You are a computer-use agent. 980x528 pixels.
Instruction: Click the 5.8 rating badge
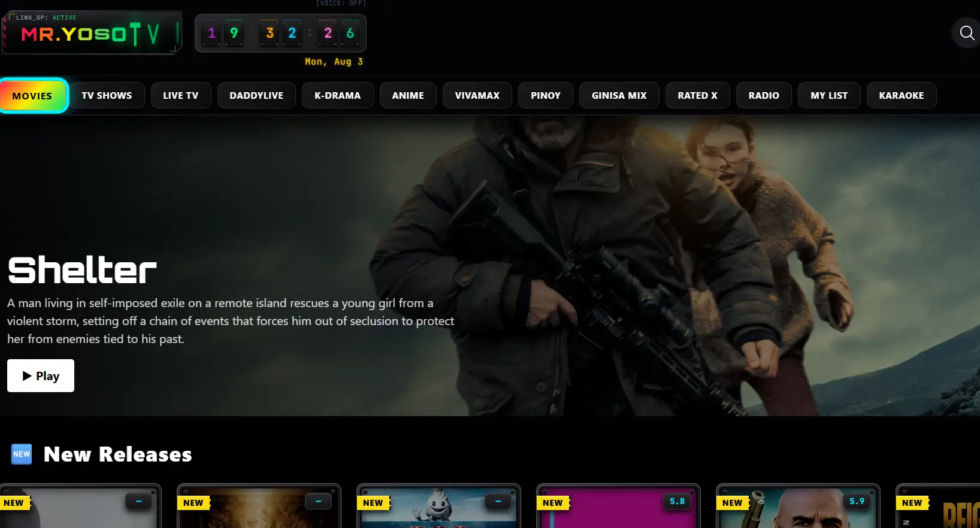(677, 502)
